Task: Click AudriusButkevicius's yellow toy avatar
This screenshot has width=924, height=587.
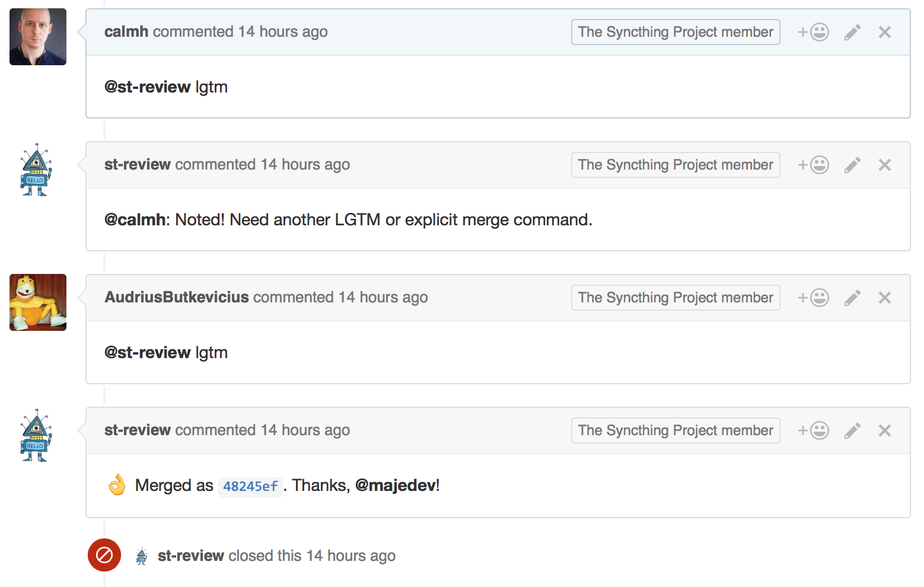Action: 38,302
